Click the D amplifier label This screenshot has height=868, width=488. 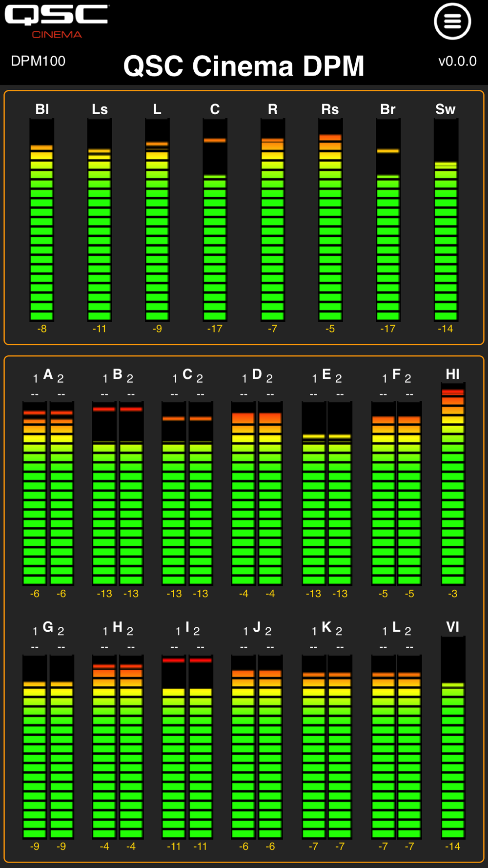(257, 374)
